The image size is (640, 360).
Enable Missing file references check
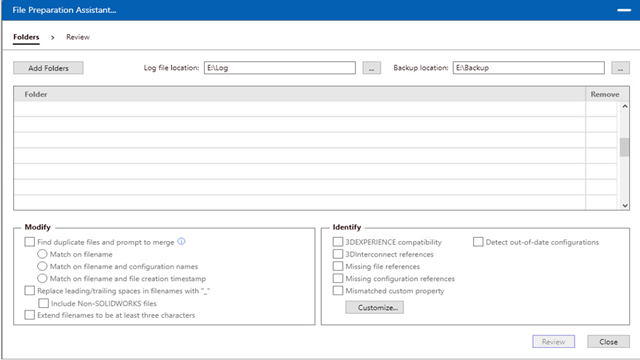pyautogui.click(x=338, y=266)
